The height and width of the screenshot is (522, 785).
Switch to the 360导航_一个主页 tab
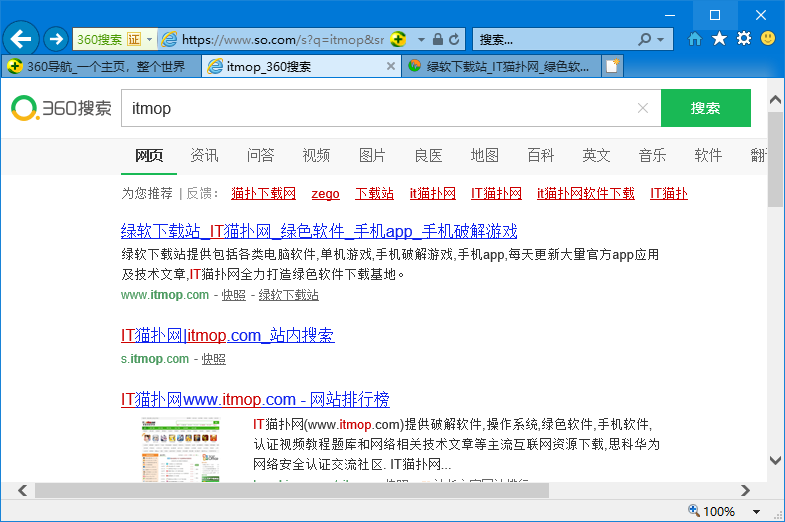pyautogui.click(x=101, y=66)
